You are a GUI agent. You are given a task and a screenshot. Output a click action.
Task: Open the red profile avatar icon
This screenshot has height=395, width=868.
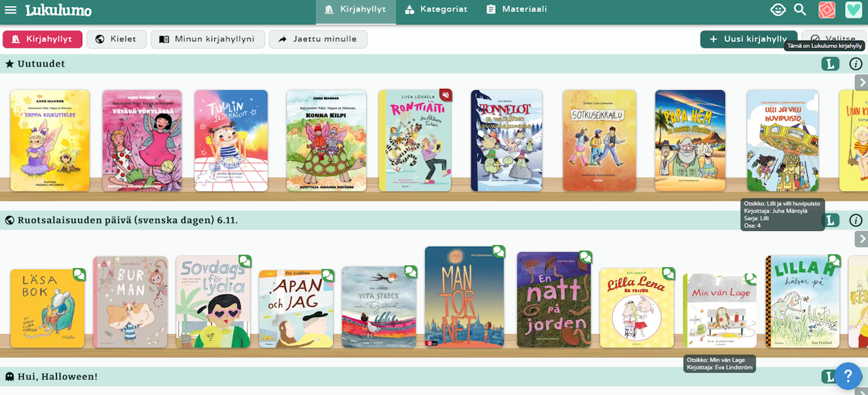pyautogui.click(x=827, y=9)
